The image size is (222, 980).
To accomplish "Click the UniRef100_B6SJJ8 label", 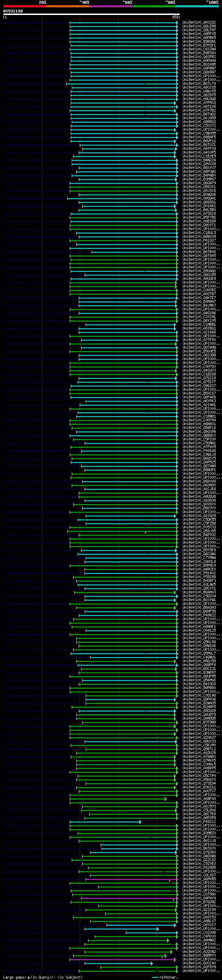I will point(199,841).
